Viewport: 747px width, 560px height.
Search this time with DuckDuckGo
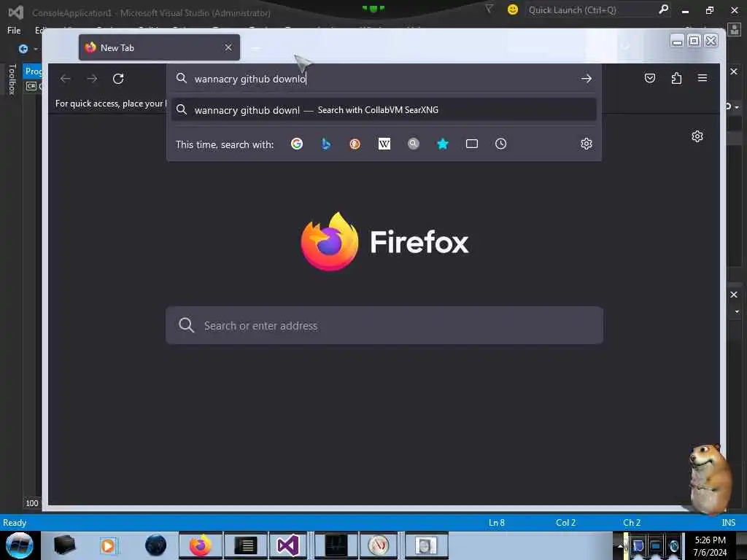point(355,144)
